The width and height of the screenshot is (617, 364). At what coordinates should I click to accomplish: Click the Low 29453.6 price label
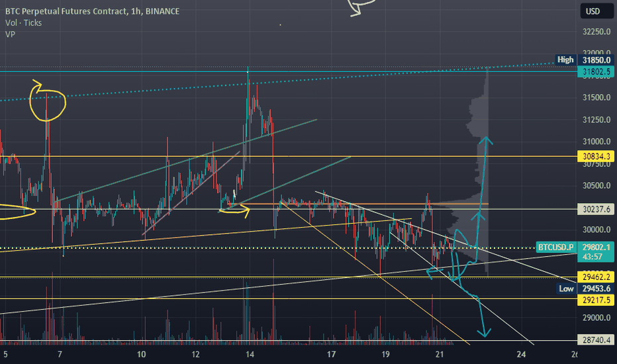585,289
